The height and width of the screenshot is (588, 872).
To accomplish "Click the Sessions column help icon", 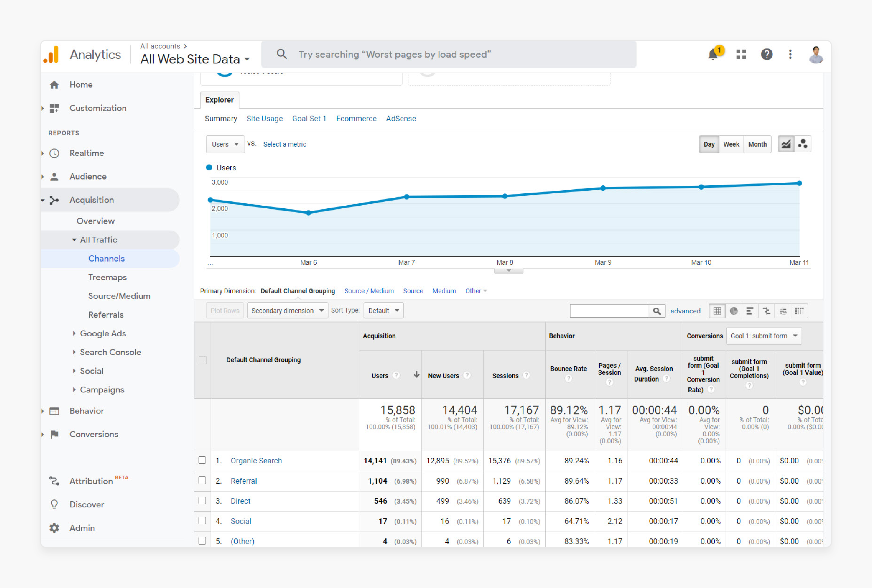I will [x=526, y=375].
